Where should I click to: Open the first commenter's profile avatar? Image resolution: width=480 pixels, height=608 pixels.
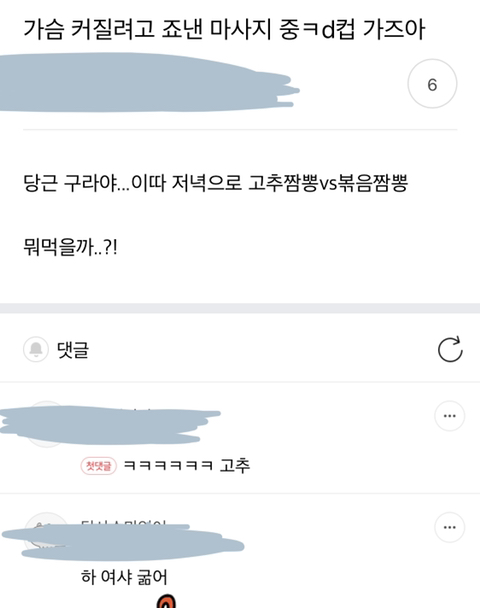tap(47, 424)
